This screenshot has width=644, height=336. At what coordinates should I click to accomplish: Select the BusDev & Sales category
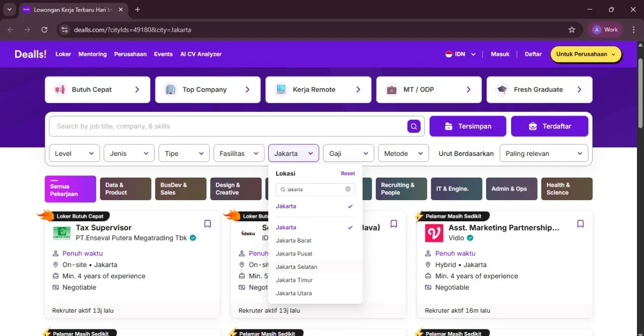click(x=181, y=189)
